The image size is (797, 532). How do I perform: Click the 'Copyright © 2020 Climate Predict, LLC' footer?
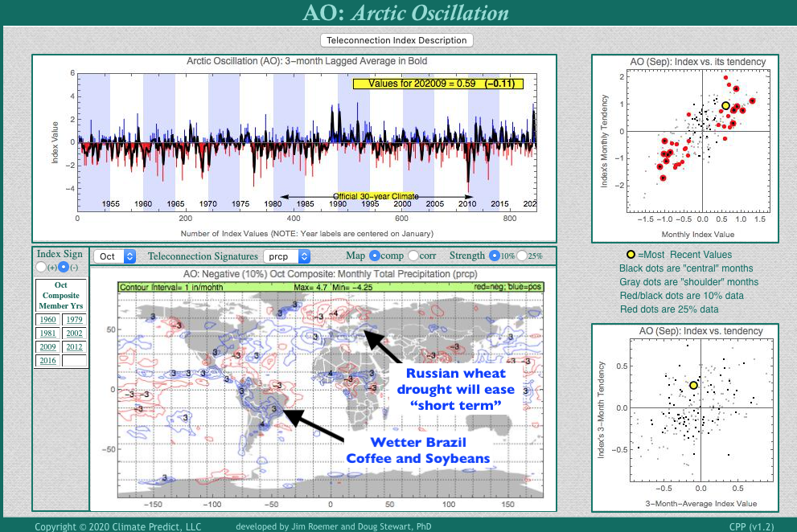click(118, 526)
